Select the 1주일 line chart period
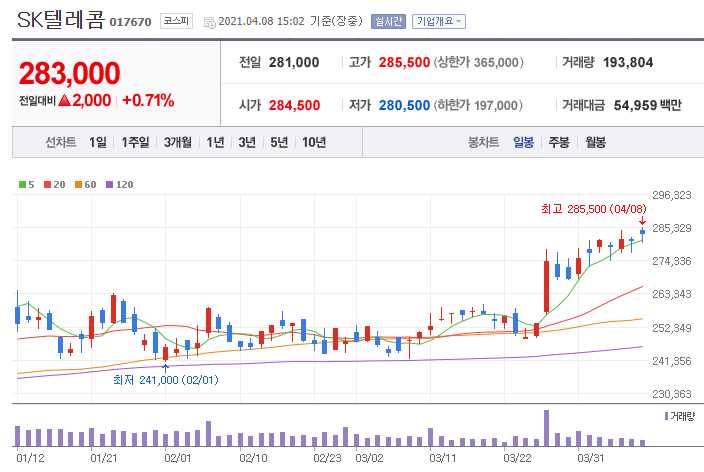This screenshot has height=472, width=704. pyautogui.click(x=135, y=142)
